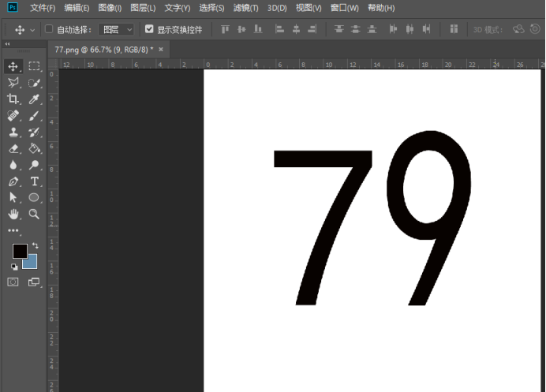The height and width of the screenshot is (392, 546).
Task: Select the Eyedropper tool
Action: click(34, 99)
